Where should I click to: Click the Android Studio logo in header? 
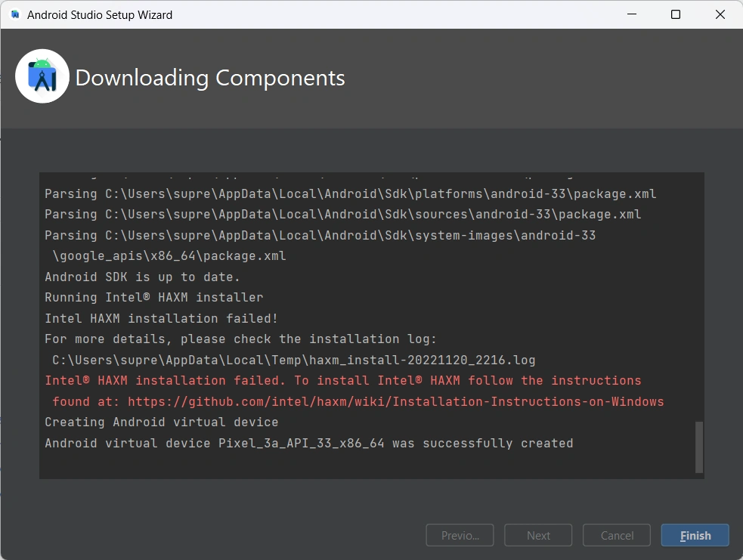tap(42, 77)
